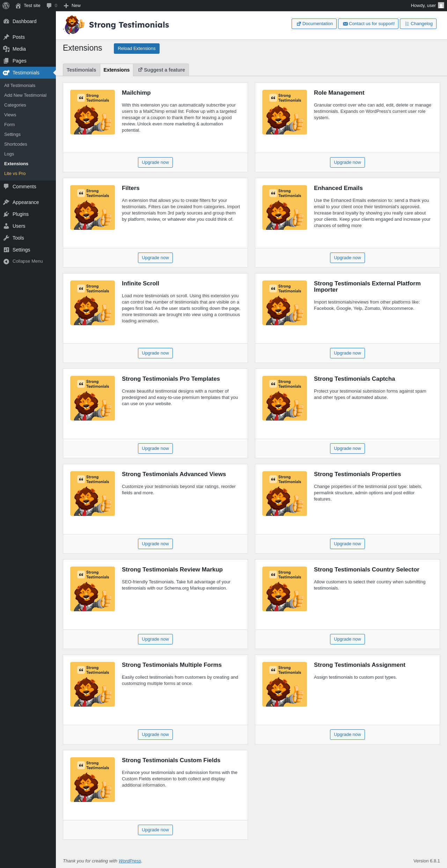Screen dimensions: 447x868
Task: Click the Dashboard gauge icon in sidebar
Action: pyautogui.click(x=6, y=21)
